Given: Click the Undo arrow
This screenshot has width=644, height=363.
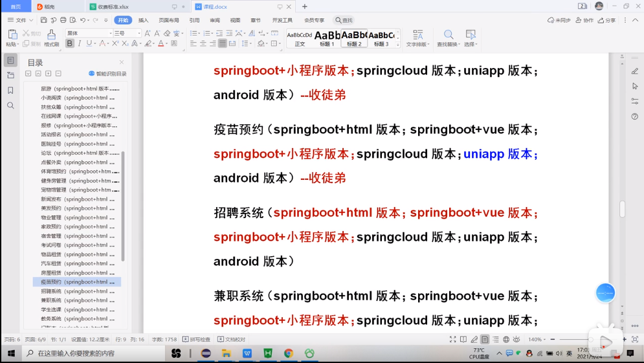Looking at the screenshot, I should coord(83,20).
